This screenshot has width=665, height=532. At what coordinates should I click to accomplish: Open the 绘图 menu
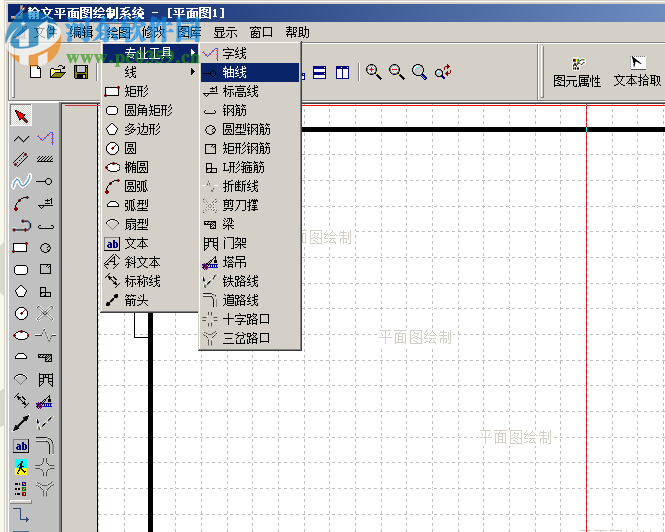[118, 32]
